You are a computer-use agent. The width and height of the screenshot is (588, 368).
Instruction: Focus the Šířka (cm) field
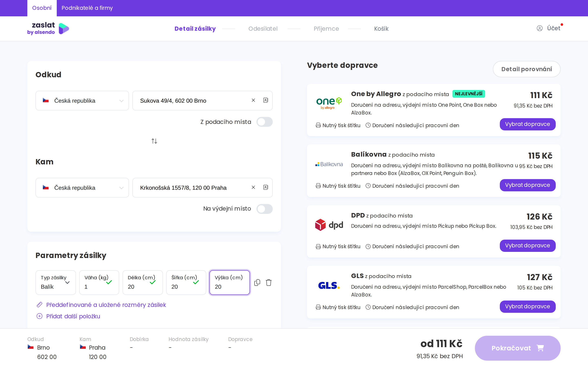186,283
